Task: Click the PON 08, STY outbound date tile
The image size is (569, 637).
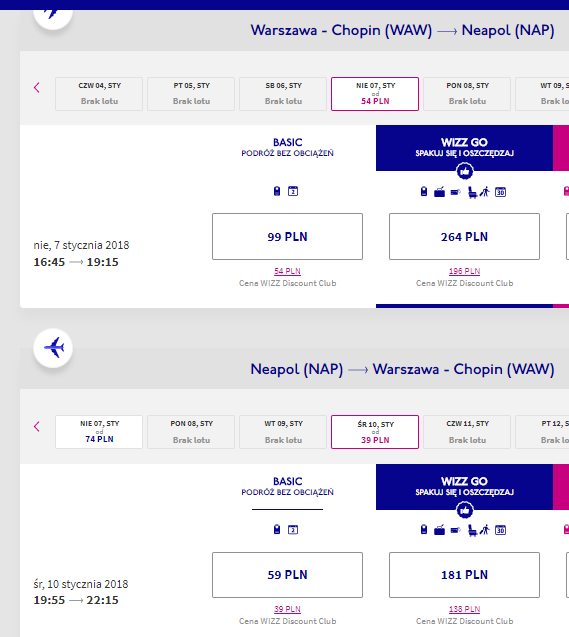Action: tap(467, 94)
